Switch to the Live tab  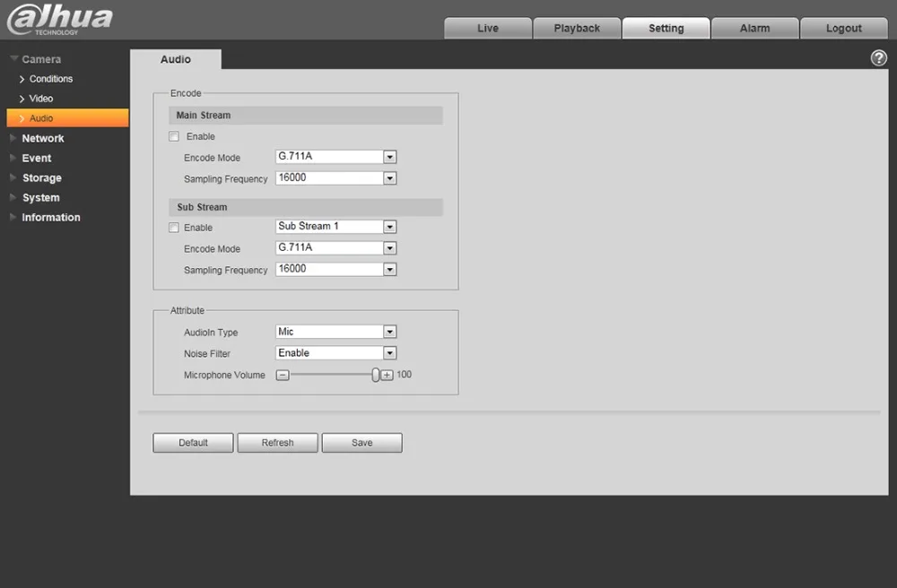coord(488,28)
